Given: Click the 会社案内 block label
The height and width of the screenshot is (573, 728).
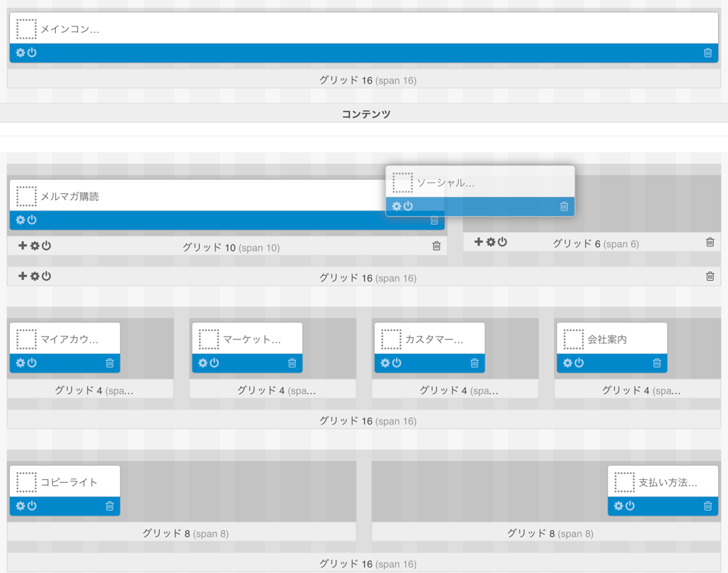Looking at the screenshot, I should [607, 340].
